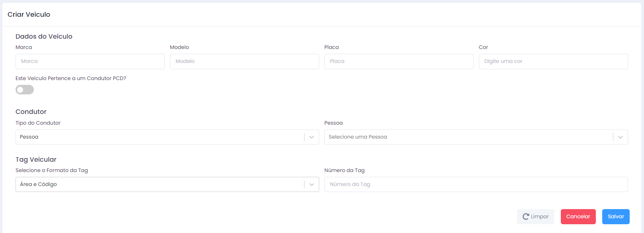Focus the Número da Tag field
The height and width of the screenshot is (233, 644).
tap(476, 184)
